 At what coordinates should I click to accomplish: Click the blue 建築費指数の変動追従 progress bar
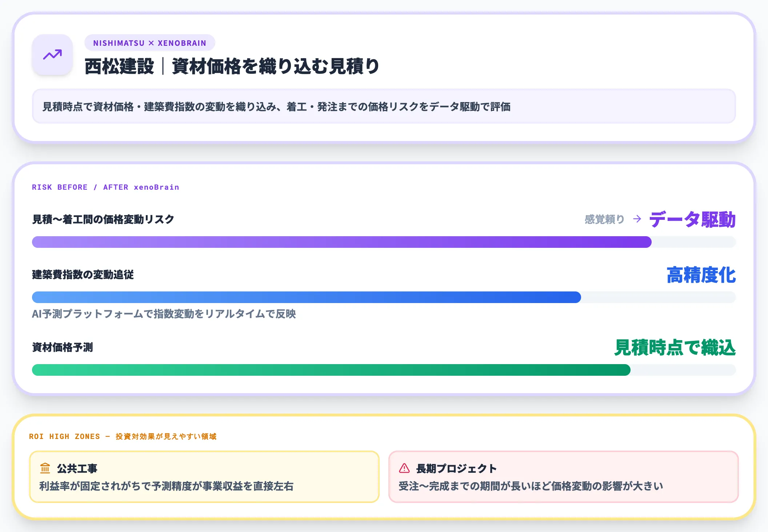tap(384, 297)
